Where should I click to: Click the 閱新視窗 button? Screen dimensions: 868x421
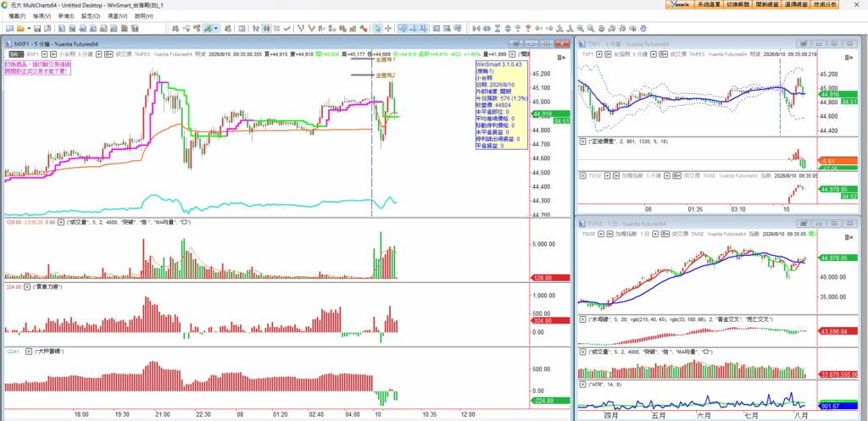[768, 4]
